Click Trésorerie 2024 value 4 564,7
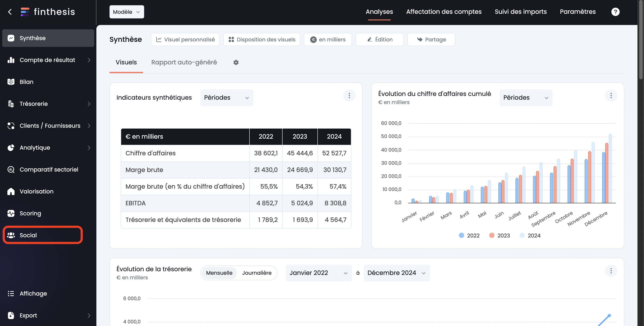644x326 pixels. click(336, 220)
